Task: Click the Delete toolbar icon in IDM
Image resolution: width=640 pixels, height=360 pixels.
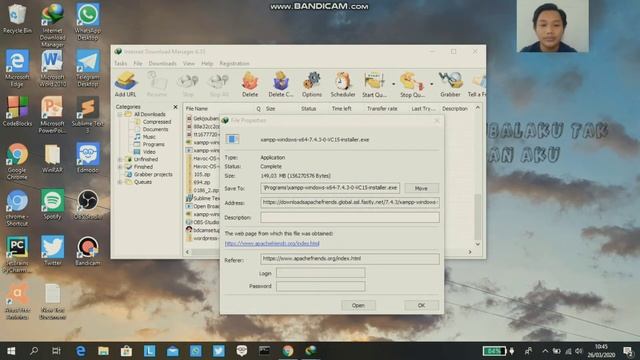Action: (250, 84)
